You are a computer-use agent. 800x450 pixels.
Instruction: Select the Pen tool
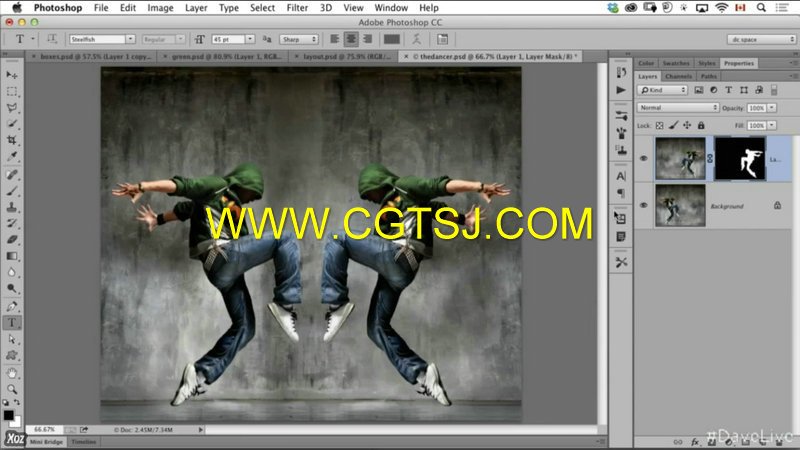[x=12, y=306]
